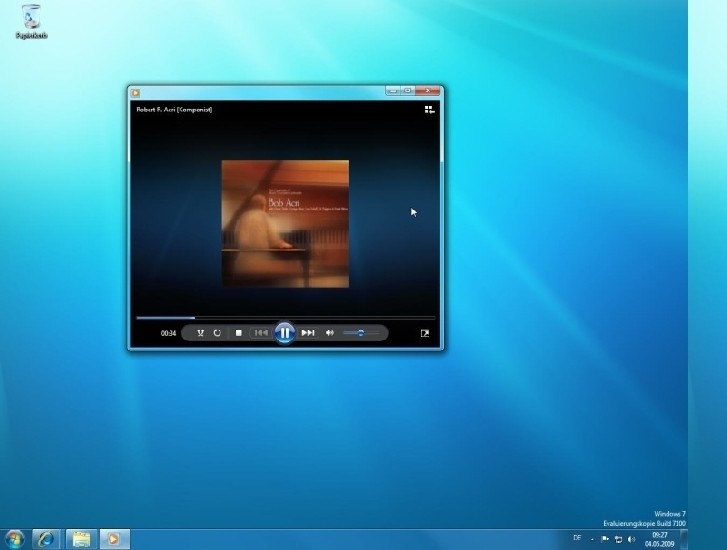Click the Show desktop button

pos(684,539)
